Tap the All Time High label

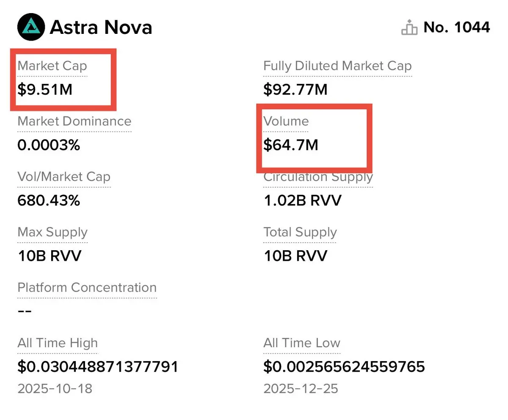[x=58, y=343]
